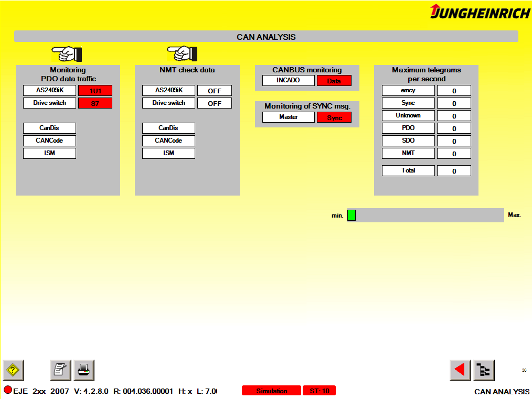Image resolution: width=532 pixels, height=399 pixels.
Task: Select Drive switch in PDO data traffic panel
Action: (49, 103)
